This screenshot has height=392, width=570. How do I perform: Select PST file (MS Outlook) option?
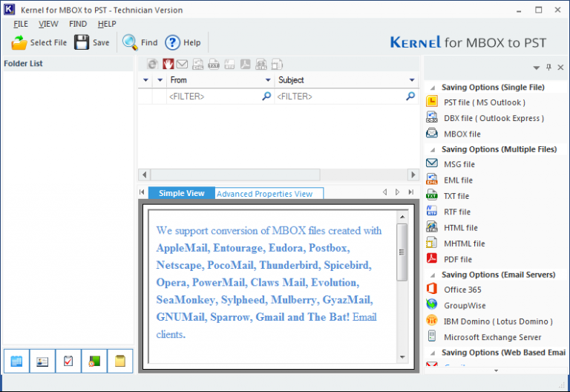click(484, 102)
